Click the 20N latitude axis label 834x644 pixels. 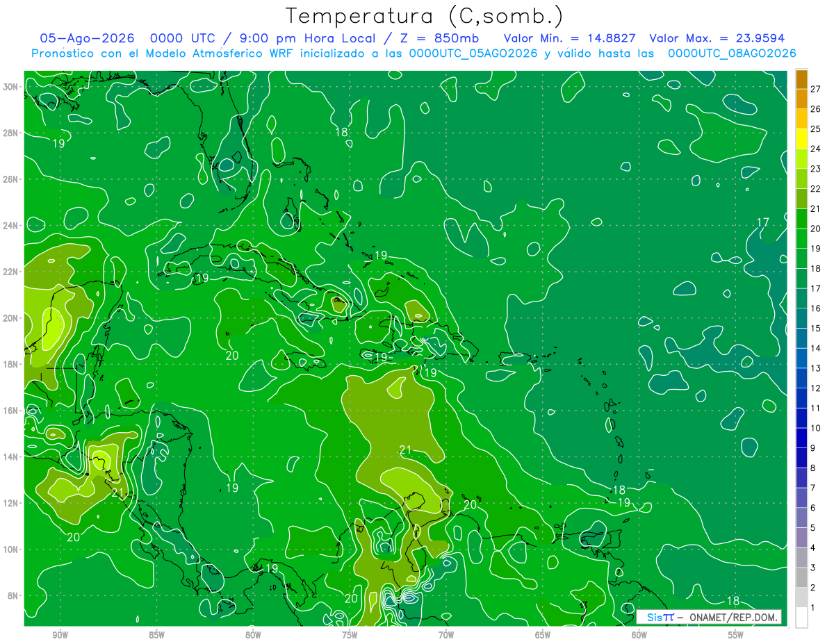[x=12, y=317]
